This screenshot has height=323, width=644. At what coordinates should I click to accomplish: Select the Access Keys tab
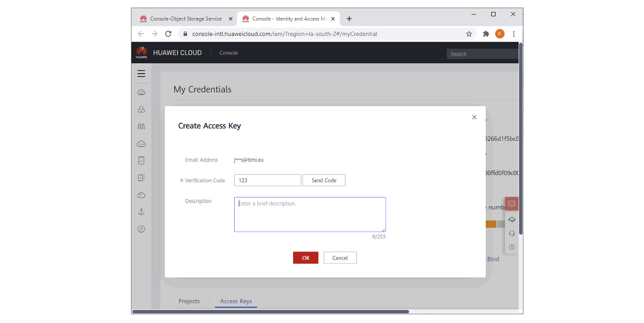[236, 301]
